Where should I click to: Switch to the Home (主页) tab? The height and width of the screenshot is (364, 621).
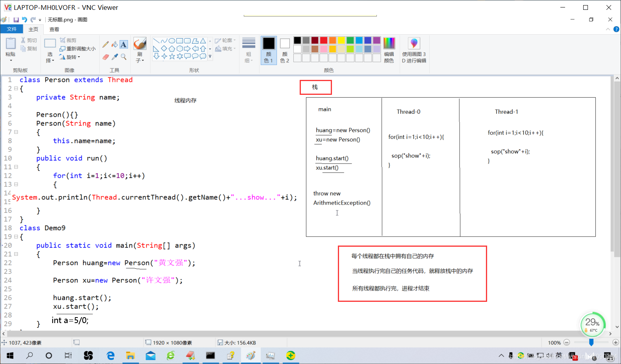(33, 29)
